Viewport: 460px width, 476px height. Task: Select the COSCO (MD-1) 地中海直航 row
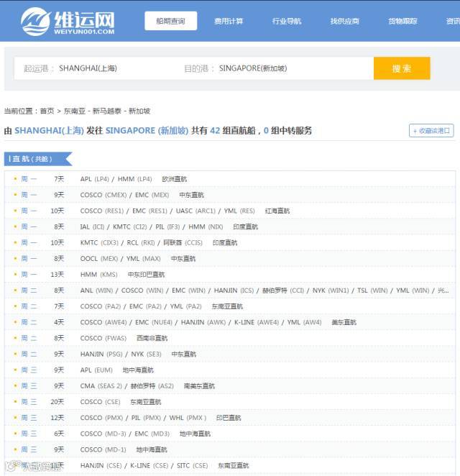click(x=230, y=449)
